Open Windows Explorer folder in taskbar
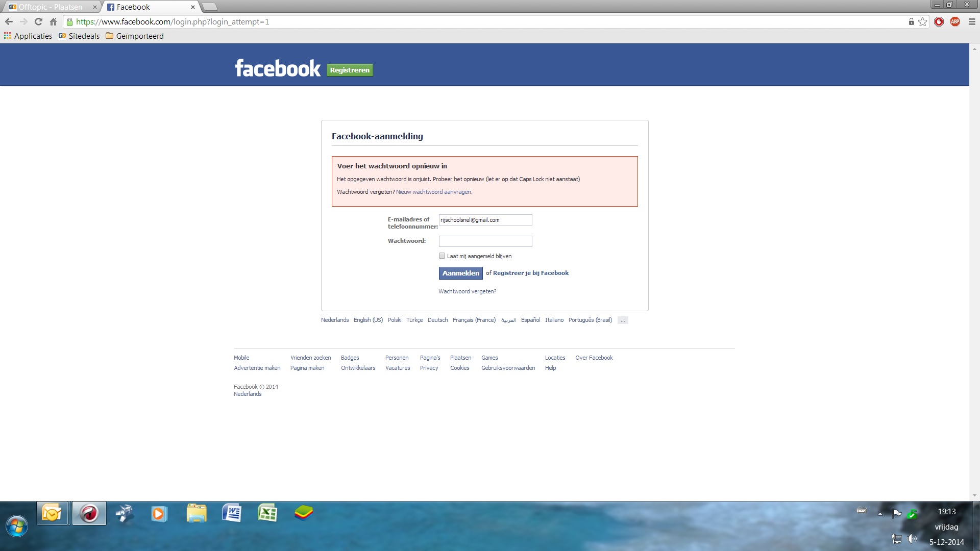The height and width of the screenshot is (551, 980). (x=197, y=513)
